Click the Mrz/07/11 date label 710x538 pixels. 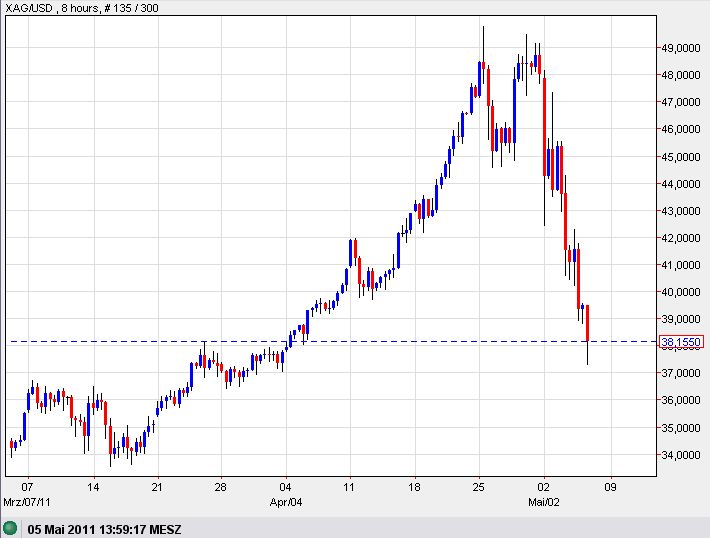click(x=27, y=502)
